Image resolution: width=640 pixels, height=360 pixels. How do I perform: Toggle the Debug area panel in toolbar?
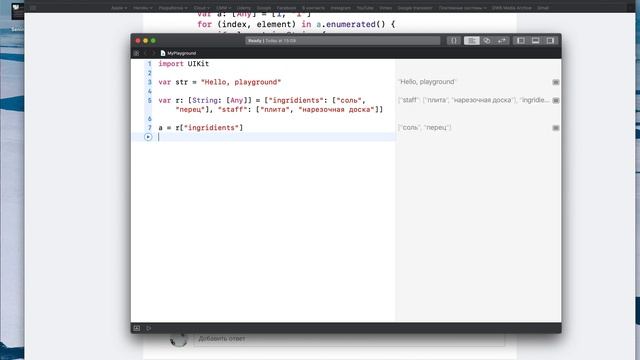click(536, 40)
